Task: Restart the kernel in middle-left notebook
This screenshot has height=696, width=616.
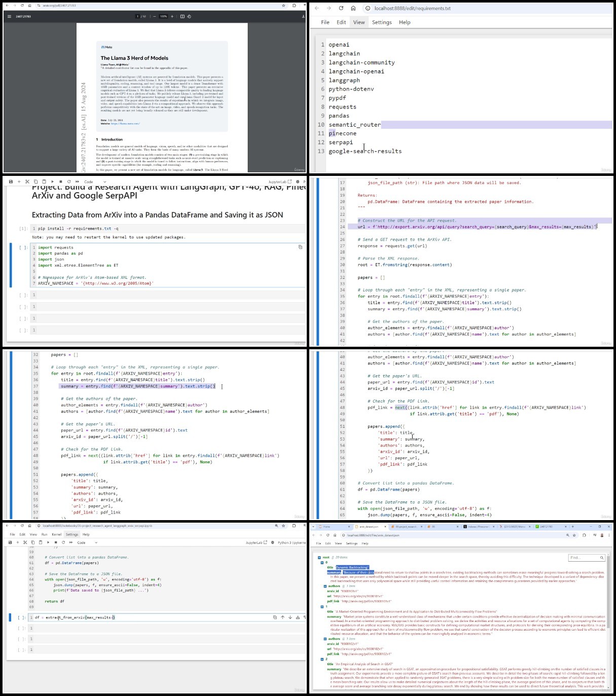Action: point(69,181)
